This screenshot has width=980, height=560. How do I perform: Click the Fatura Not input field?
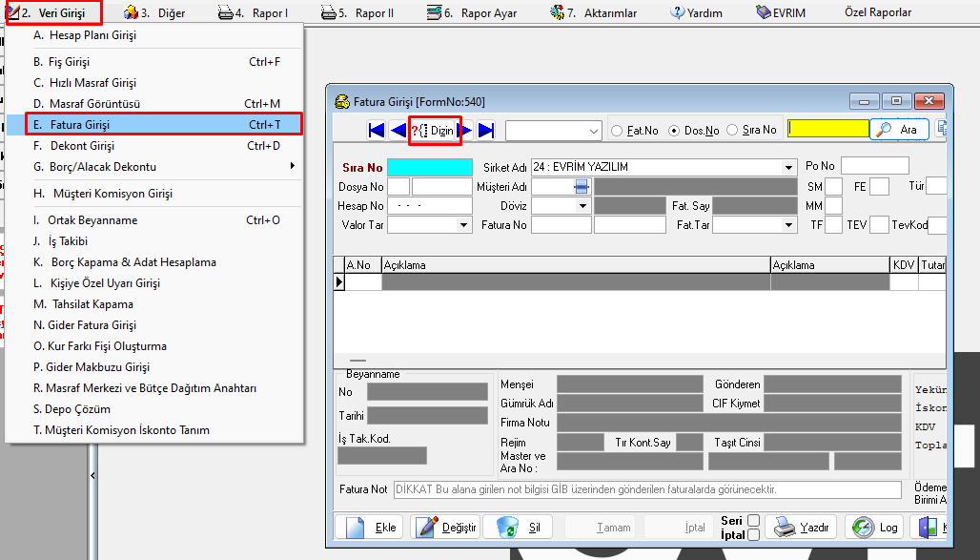[647, 490]
